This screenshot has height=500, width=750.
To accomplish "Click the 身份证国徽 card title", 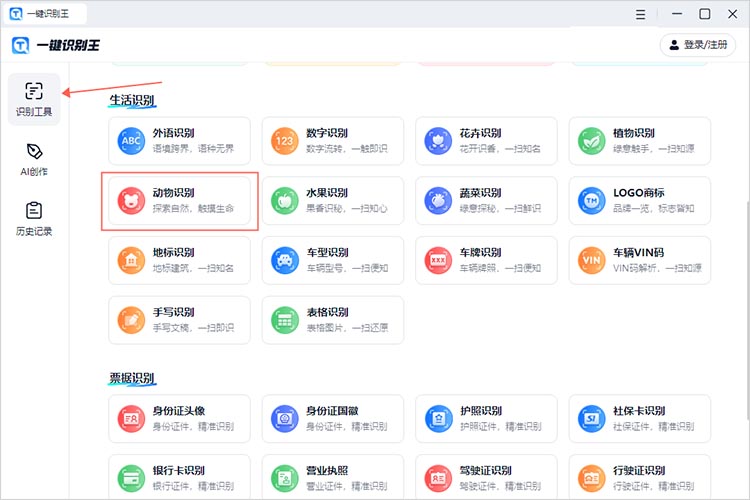I will 332,411.
